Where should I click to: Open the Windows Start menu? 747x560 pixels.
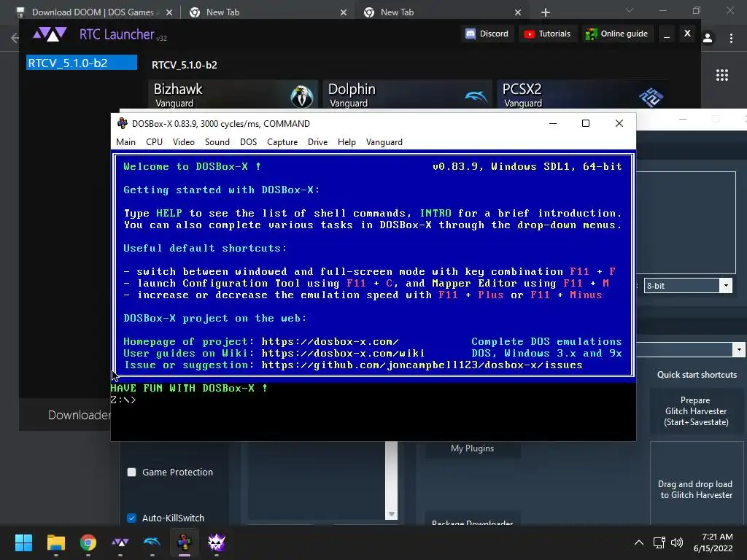point(23,542)
